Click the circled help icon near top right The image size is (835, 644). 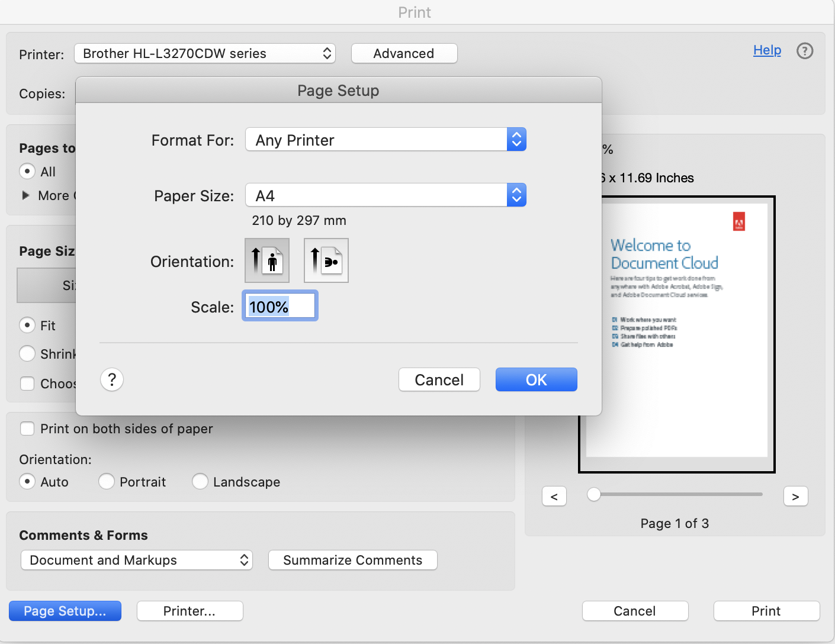click(805, 51)
